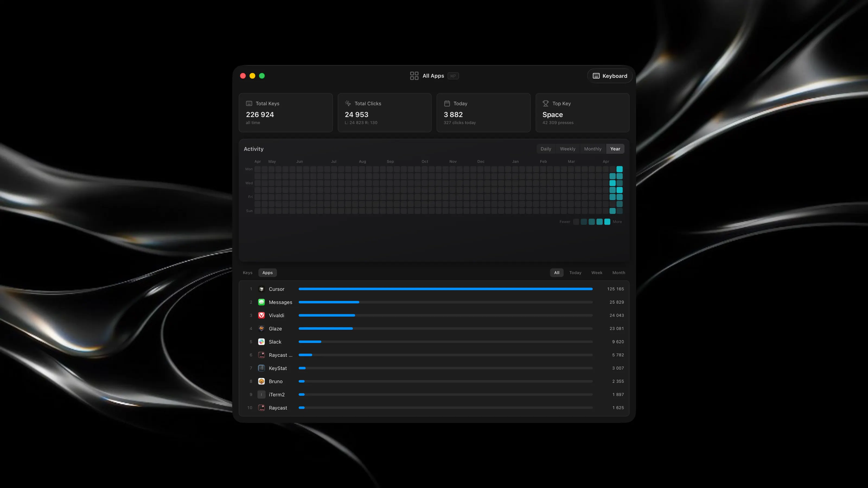Switch activity view to Weekly
The image size is (868, 488).
click(x=567, y=149)
